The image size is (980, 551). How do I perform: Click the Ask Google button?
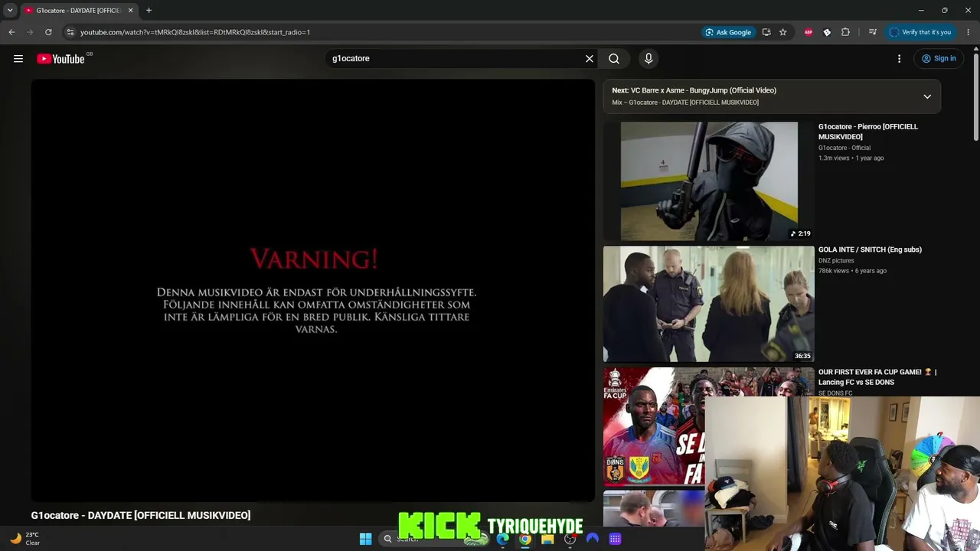(x=728, y=32)
